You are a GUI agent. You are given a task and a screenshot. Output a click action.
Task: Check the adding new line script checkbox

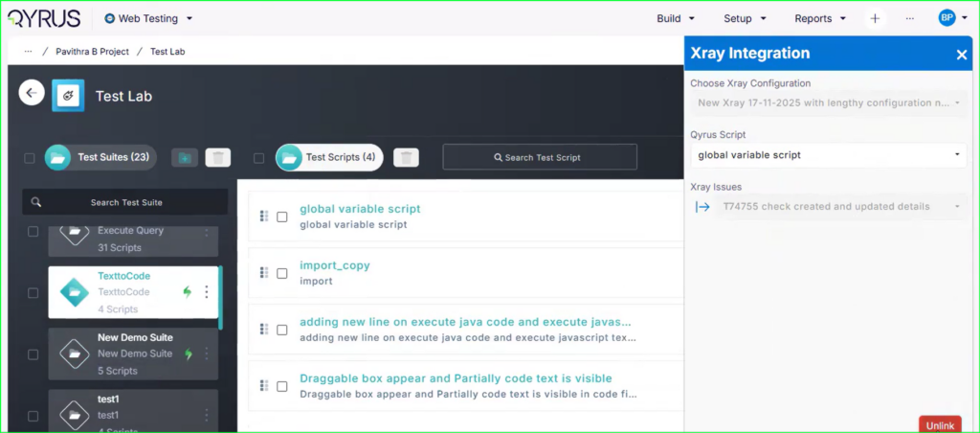coord(282,330)
